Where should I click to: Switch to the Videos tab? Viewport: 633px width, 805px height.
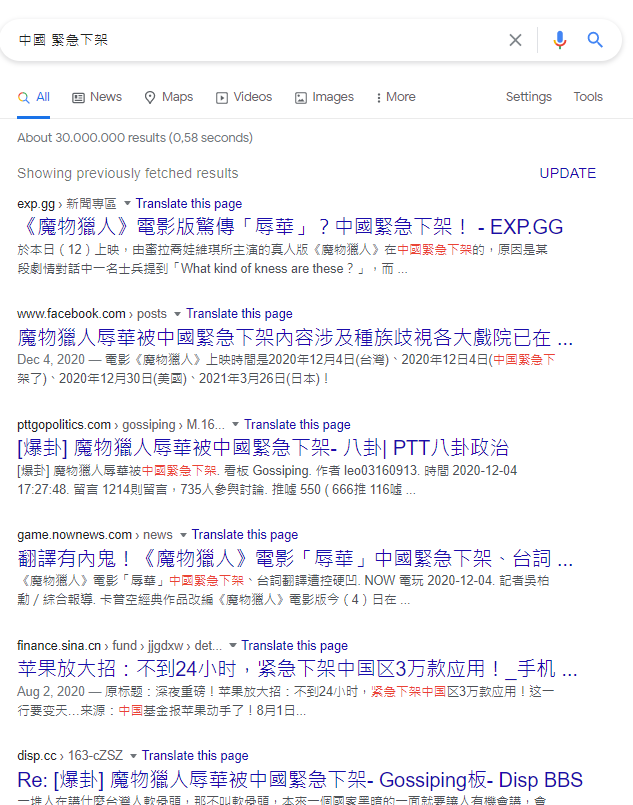[244, 97]
